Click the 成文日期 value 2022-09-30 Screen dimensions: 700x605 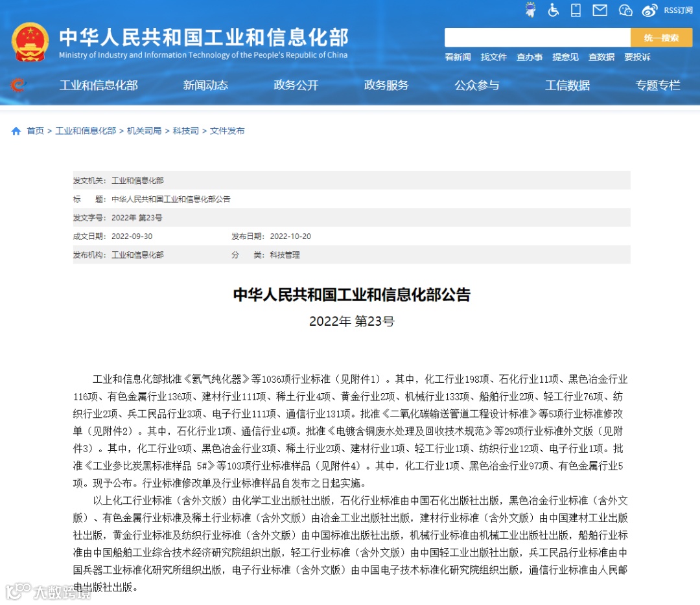[x=132, y=236]
